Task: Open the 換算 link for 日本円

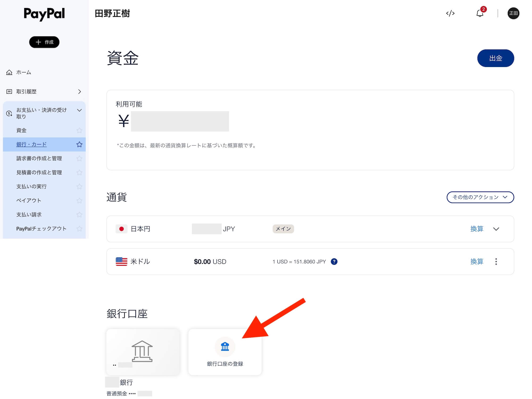Action: click(477, 229)
